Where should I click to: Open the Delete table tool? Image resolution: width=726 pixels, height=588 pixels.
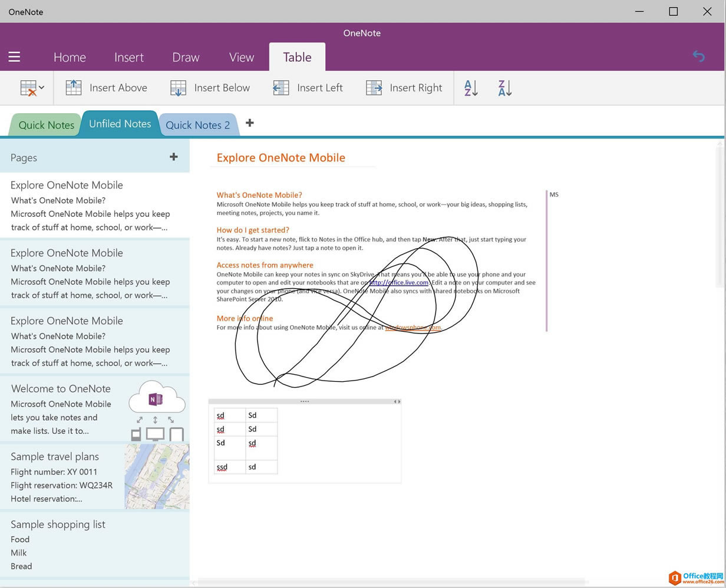(27, 87)
